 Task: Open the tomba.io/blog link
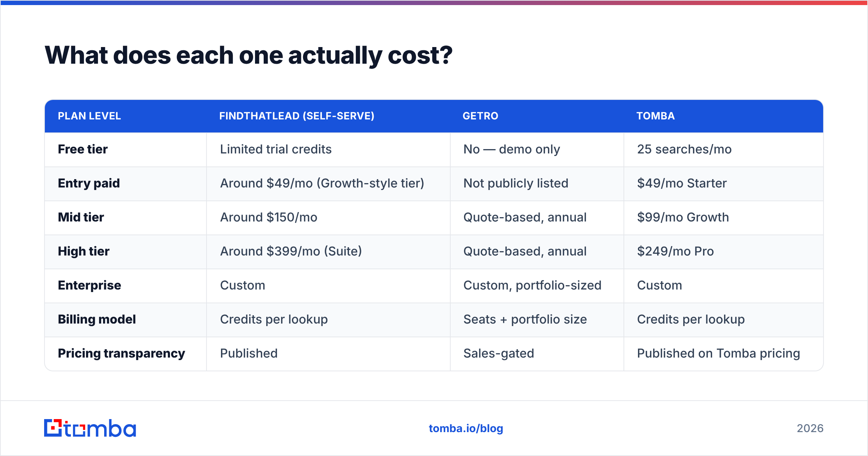click(x=466, y=428)
